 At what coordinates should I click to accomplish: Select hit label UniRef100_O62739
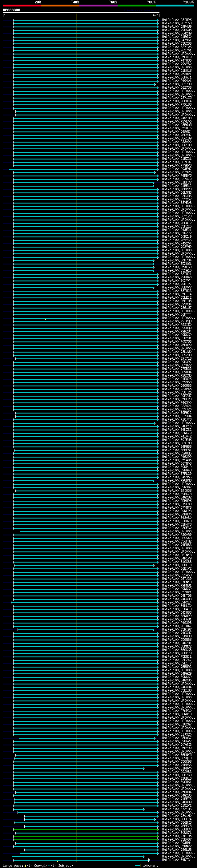coord(176,84)
